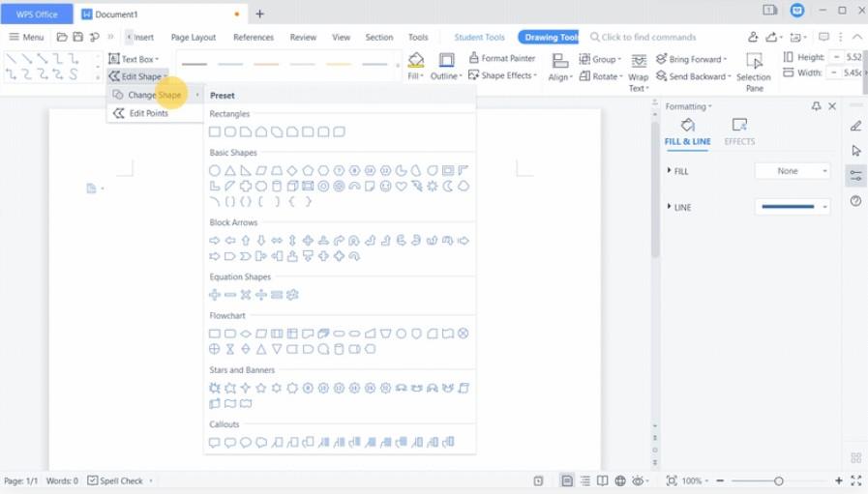The image size is (868, 494).
Task: Select the Format Painter tool
Action: 502,58
